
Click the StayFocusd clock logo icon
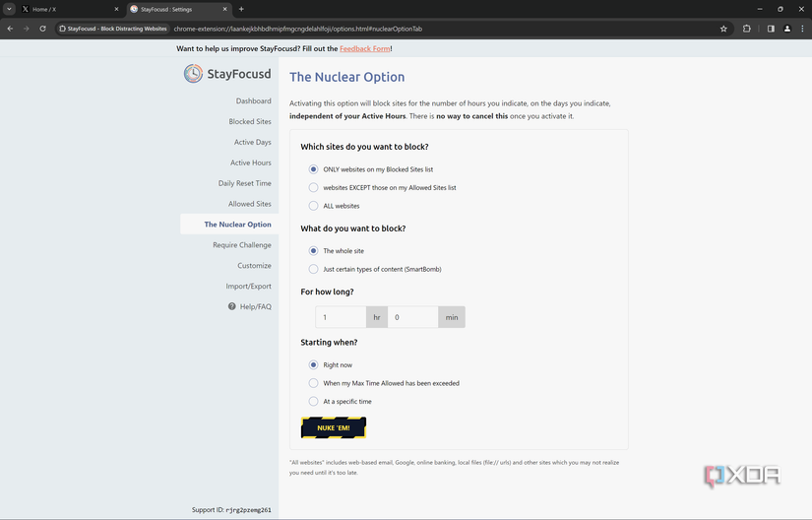tap(193, 74)
